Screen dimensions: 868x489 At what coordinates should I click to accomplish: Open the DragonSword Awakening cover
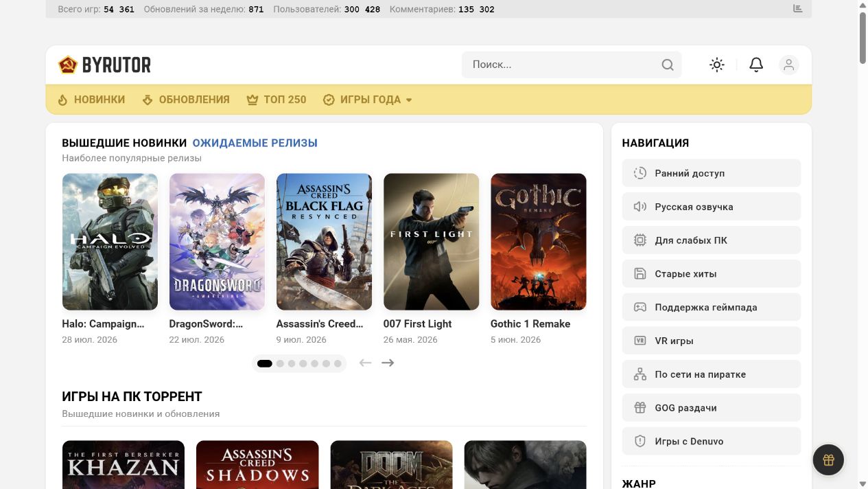pyautogui.click(x=217, y=242)
